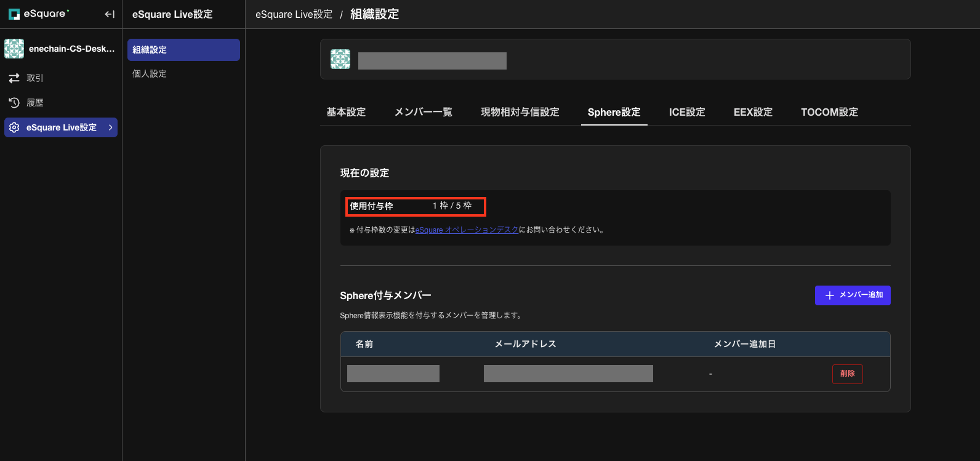Click the red 削除 button
This screenshot has width=980, height=461.
[x=848, y=374]
